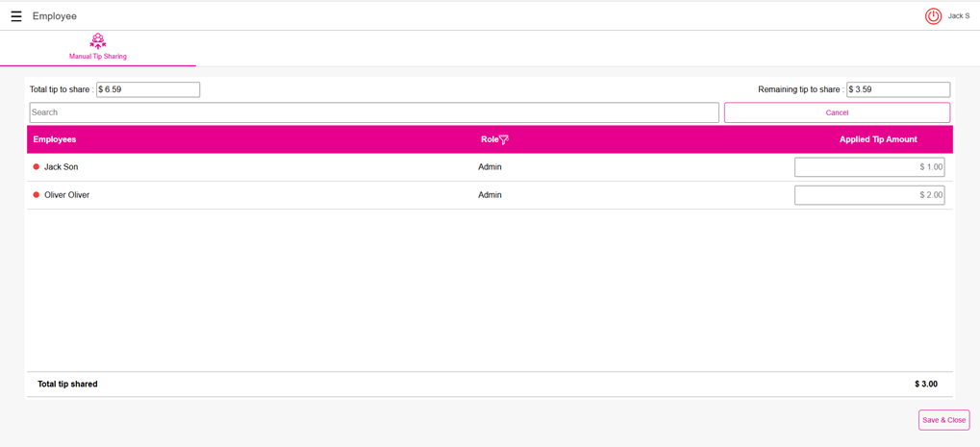Click the Total tip to share field
The height and width of the screenshot is (447, 980).
(148, 89)
